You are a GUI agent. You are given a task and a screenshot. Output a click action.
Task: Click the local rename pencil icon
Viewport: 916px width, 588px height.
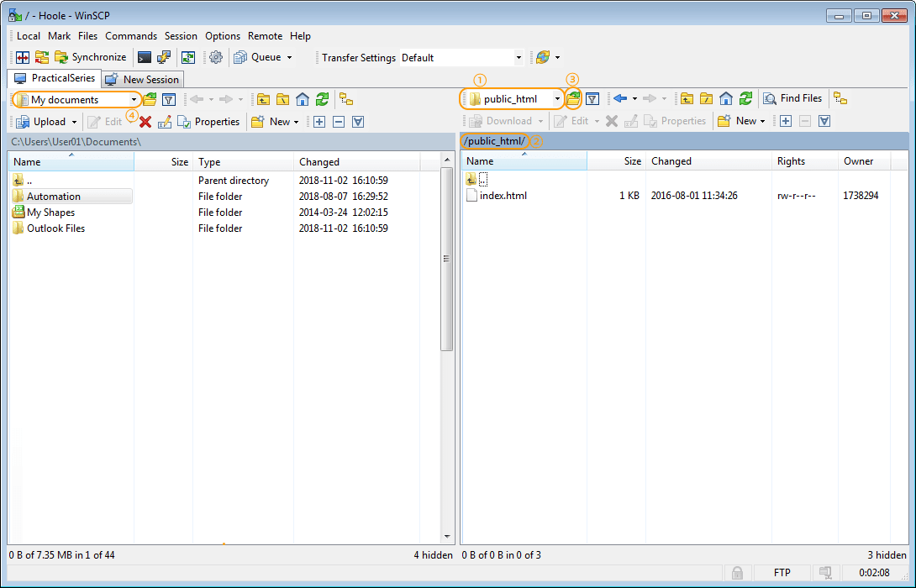(x=165, y=122)
